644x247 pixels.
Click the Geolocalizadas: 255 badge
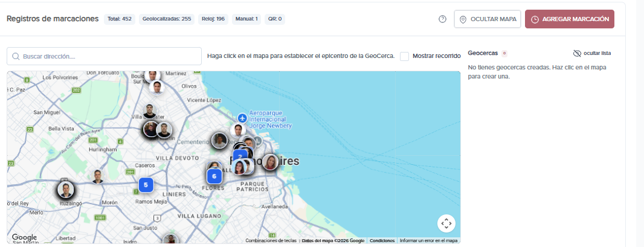(167, 19)
